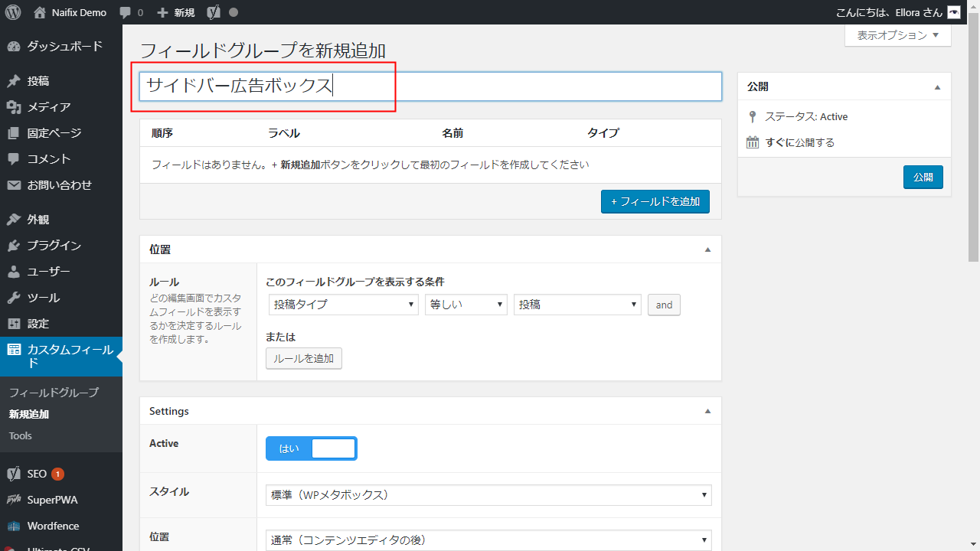Collapse the 公開 metabox
This screenshot has height=551, width=980.
937,87
